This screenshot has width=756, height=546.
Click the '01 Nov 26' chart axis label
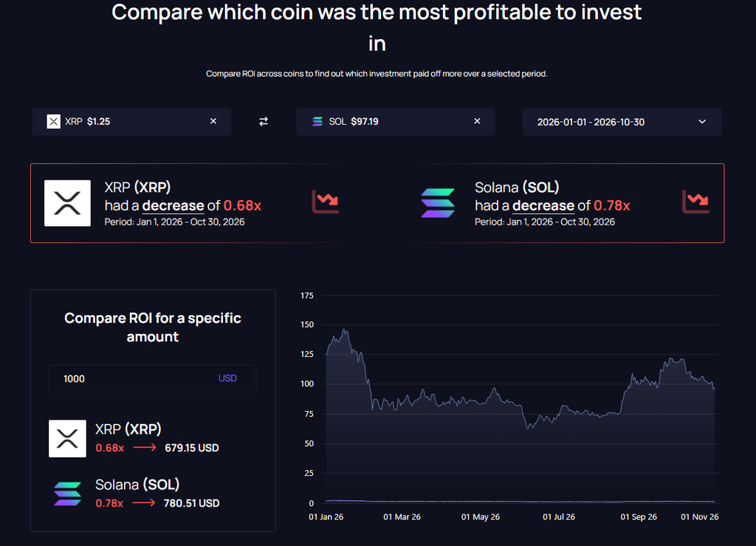pyautogui.click(x=700, y=517)
